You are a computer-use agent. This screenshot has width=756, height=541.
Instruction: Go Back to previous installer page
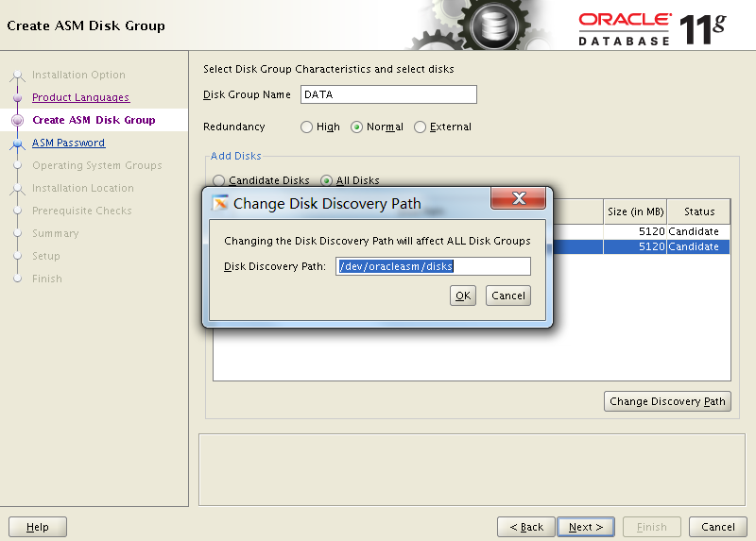(526, 527)
